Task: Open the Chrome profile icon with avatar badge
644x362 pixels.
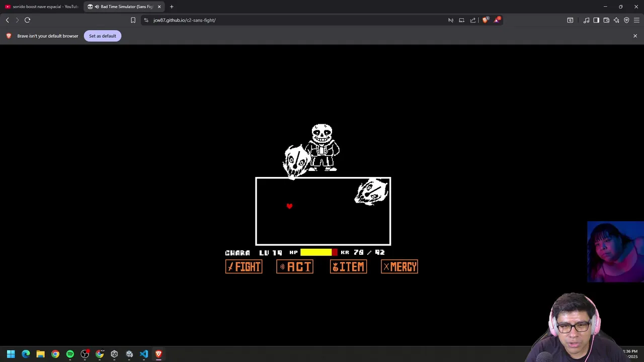Action: tap(100, 354)
